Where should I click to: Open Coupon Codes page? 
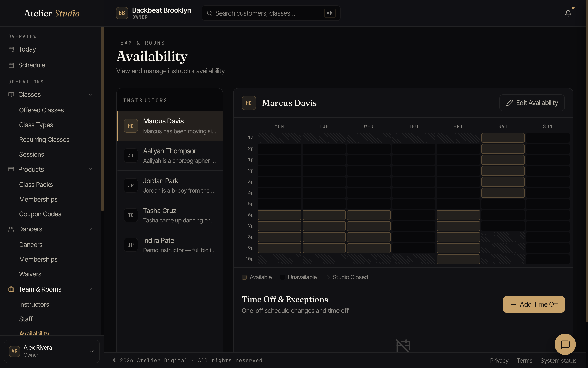tap(40, 214)
